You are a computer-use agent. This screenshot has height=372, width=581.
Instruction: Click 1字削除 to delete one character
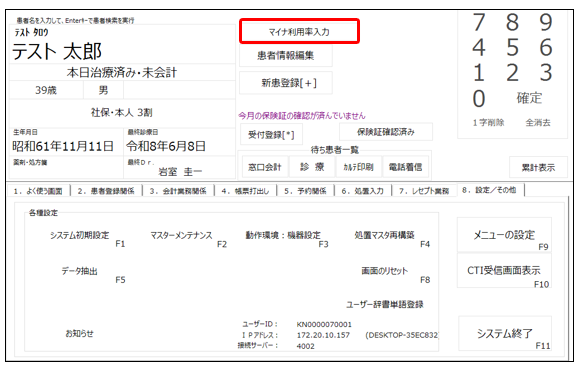click(x=488, y=123)
